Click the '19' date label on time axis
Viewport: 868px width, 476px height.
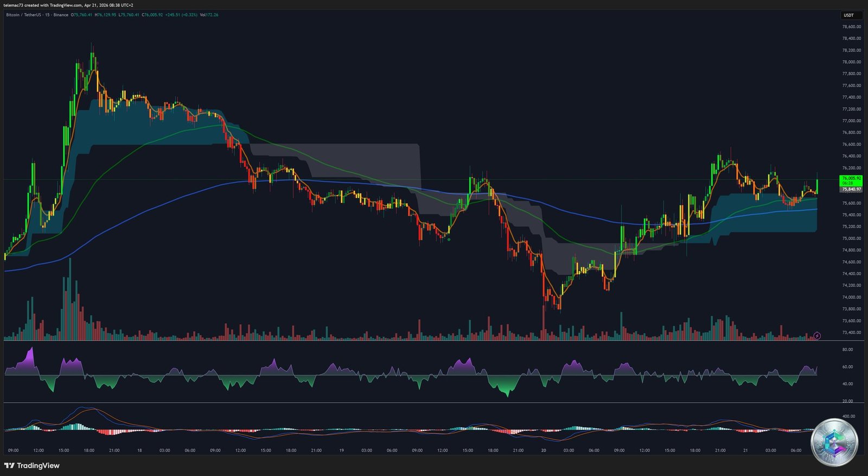point(341,451)
